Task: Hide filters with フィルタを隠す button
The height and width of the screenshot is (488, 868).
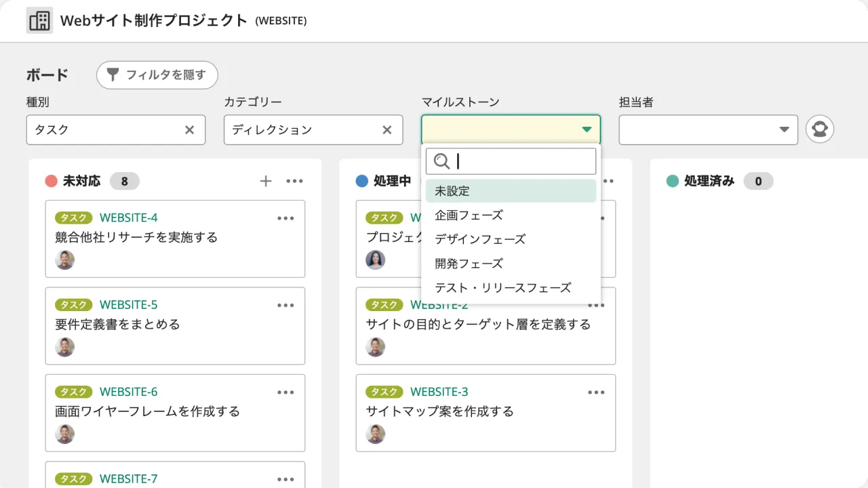Action: (157, 75)
